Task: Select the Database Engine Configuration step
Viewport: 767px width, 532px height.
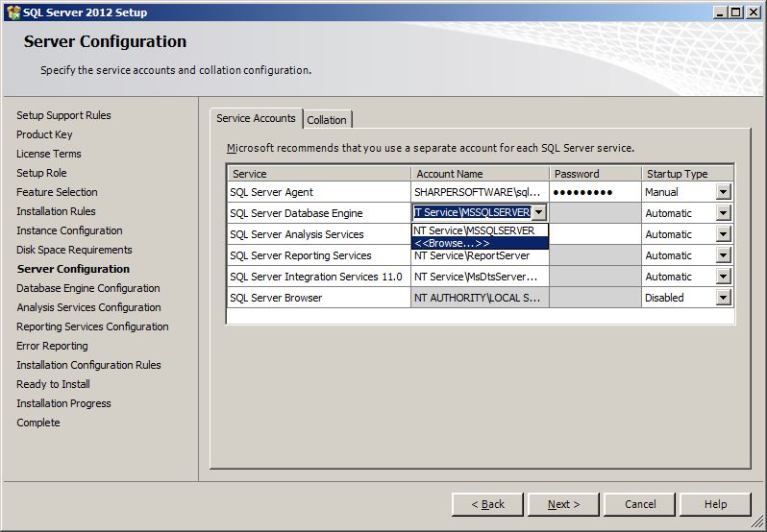Action: 88,288
